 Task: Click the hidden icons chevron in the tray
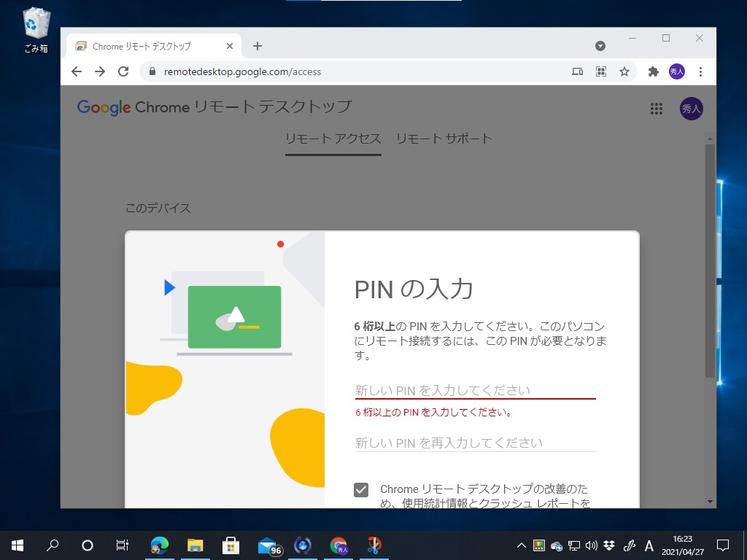[521, 545]
